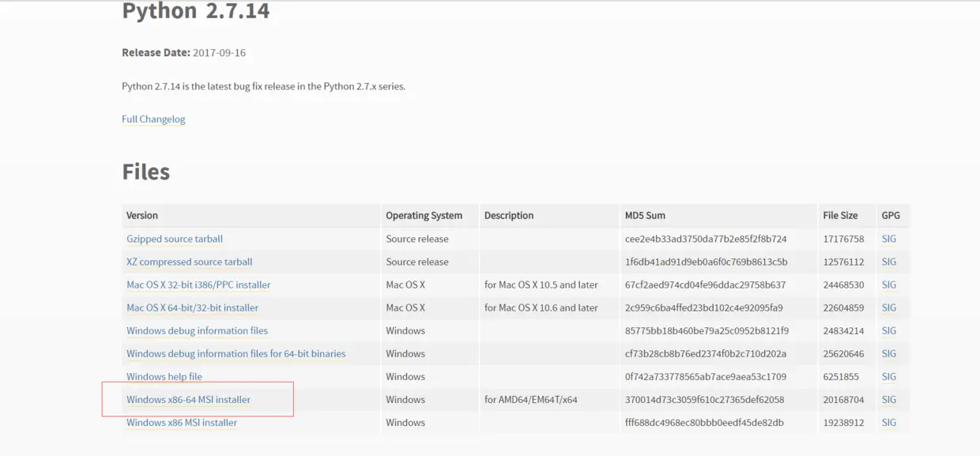Viewport: 980px width, 456px height.
Task: Open SIG for Mac OS X 64-bit/32-bit installer
Action: coord(889,307)
